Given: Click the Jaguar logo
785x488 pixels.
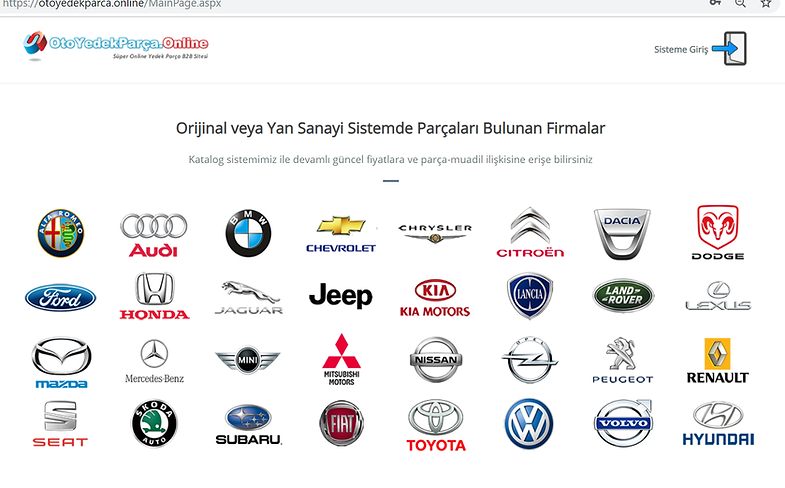Looking at the screenshot, I should tap(249, 297).
